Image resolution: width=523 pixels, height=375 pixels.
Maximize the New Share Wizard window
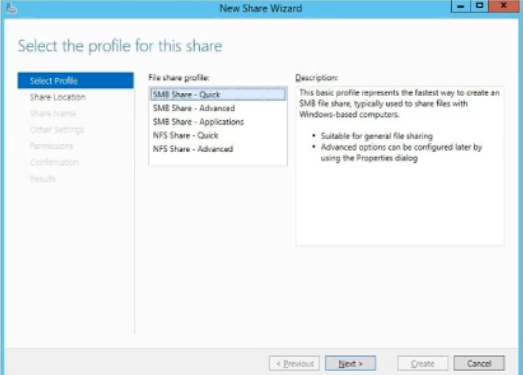click(x=479, y=6)
